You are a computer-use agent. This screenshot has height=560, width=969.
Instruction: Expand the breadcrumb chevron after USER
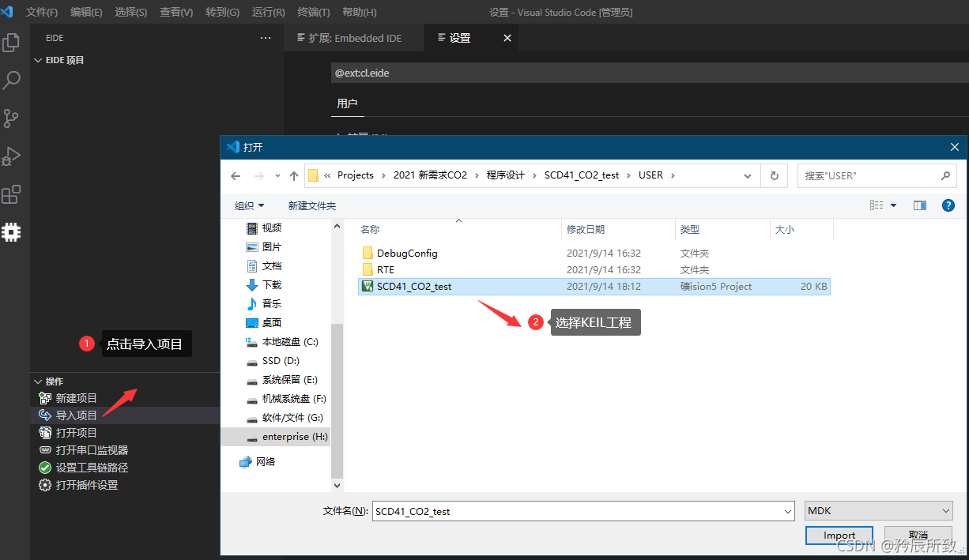point(673,175)
